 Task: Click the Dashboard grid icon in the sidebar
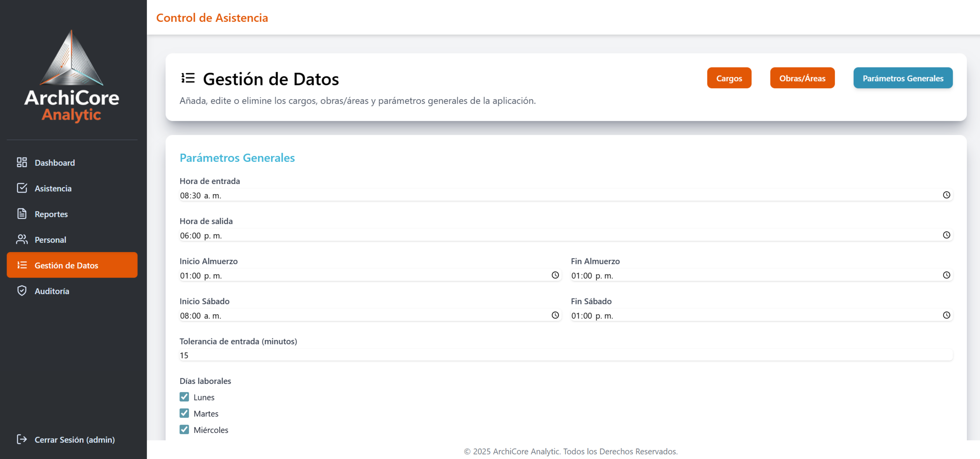click(22, 163)
